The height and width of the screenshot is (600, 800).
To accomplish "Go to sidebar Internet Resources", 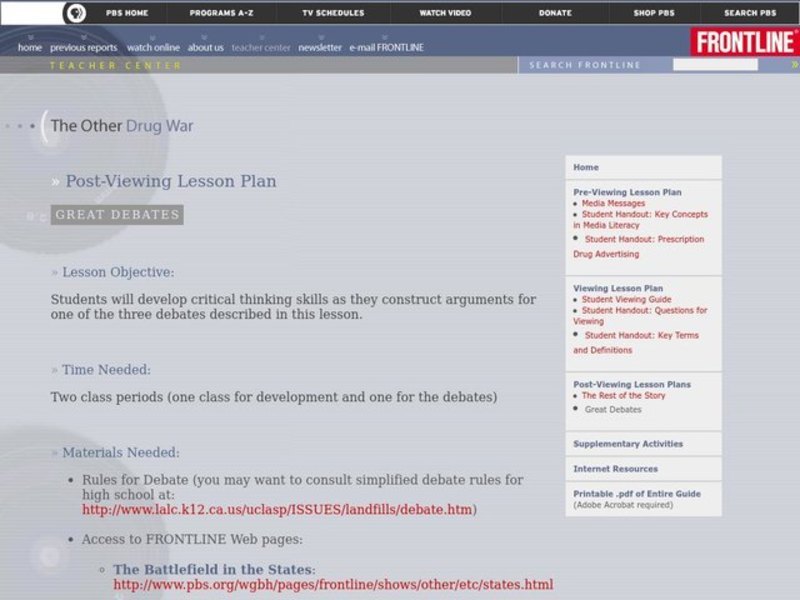I will coord(615,469).
